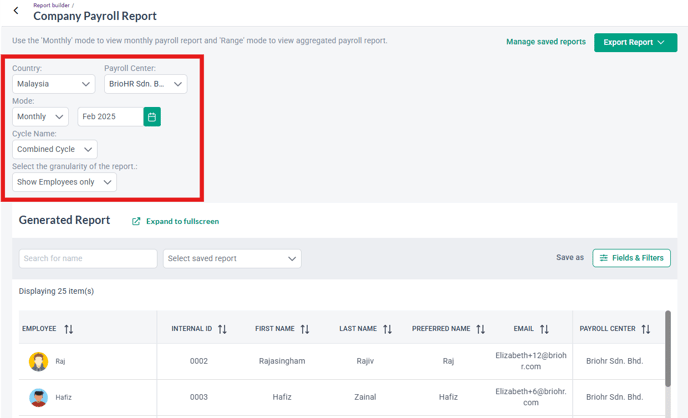Screen dimensions: 688x418
Task: Sort by Payroll Center column arrows
Action: point(646,329)
